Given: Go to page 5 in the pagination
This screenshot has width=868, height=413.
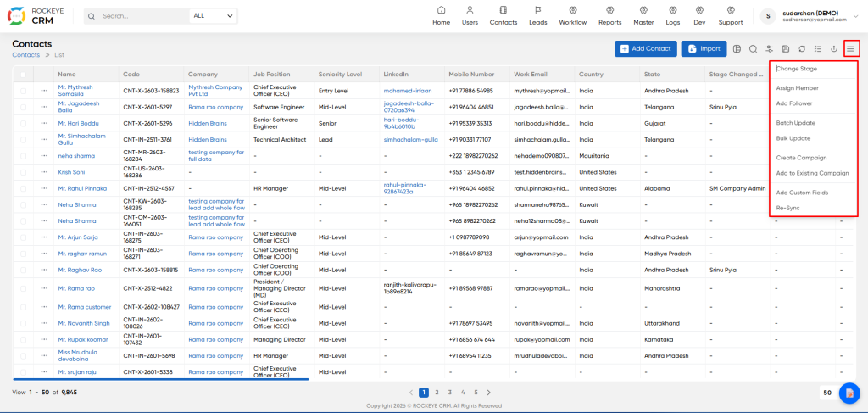Looking at the screenshot, I should pos(476,393).
